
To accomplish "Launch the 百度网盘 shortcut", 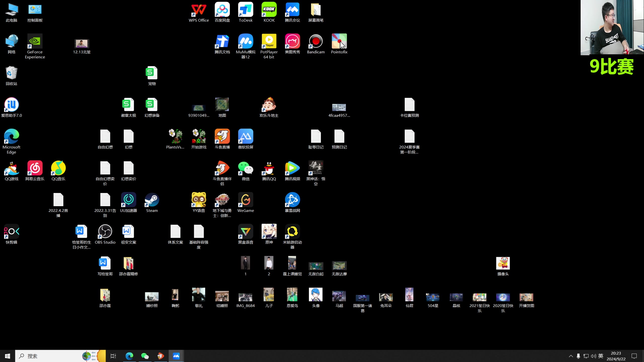I will point(222,13).
